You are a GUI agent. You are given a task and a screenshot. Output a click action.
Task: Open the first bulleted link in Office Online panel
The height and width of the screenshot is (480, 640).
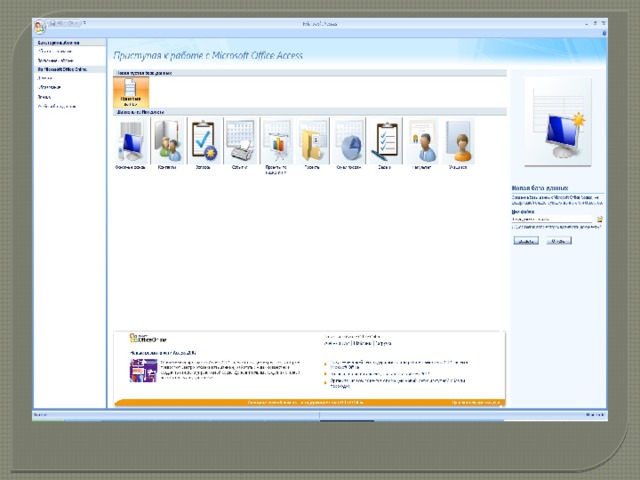pos(399,364)
